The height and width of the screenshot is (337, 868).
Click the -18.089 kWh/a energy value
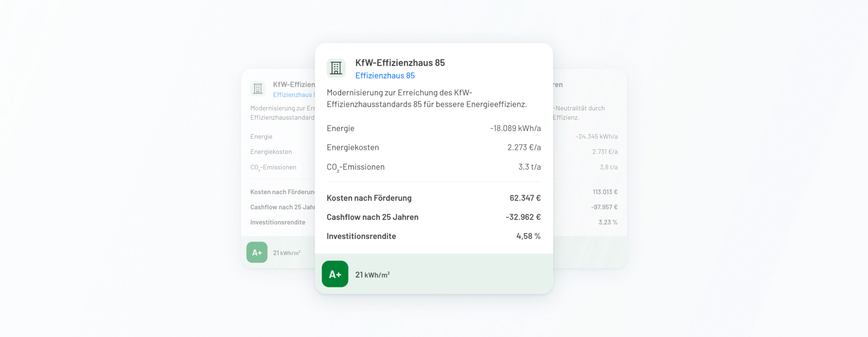[515, 128]
